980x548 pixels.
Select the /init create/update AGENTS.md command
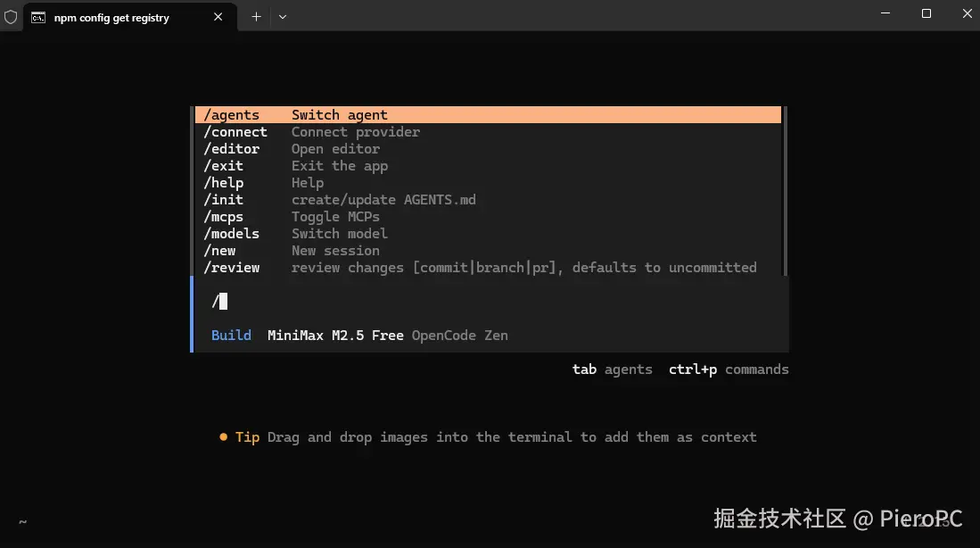coord(488,200)
